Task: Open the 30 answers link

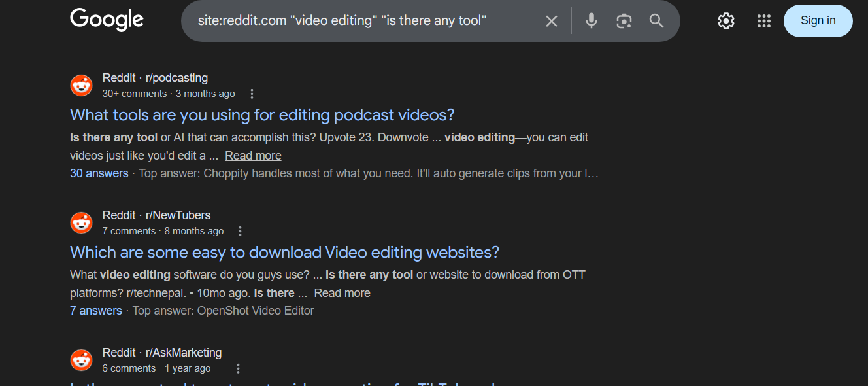Action: coord(99,173)
